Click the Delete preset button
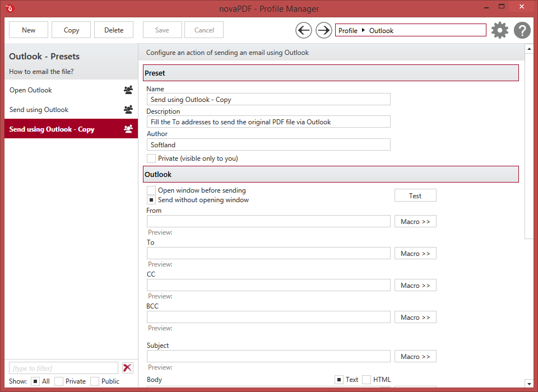 (114, 30)
